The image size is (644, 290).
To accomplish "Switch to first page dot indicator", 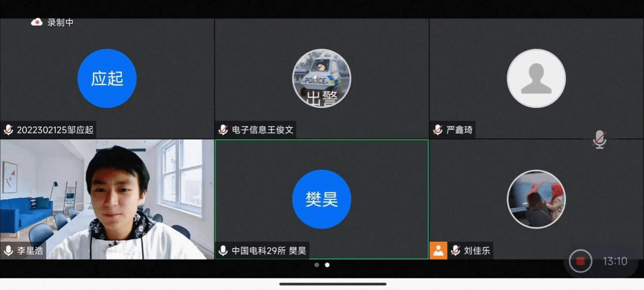I will click(317, 265).
